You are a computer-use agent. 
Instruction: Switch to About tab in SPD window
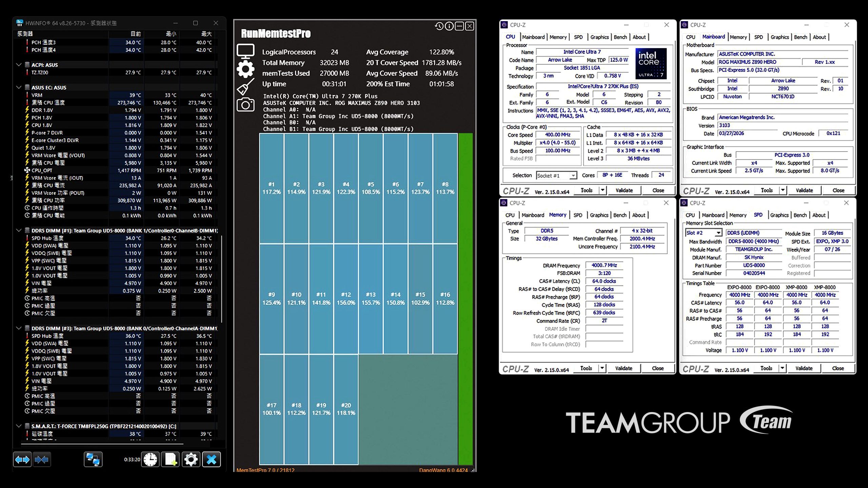[x=819, y=215]
